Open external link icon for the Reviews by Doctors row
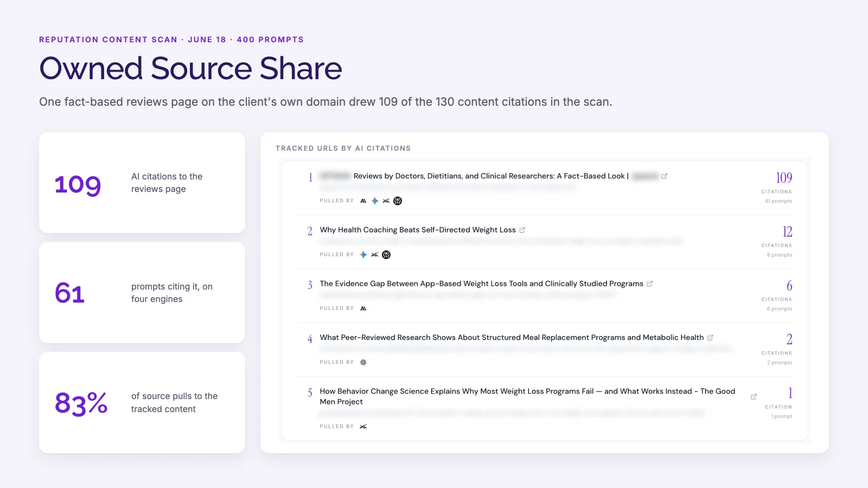The height and width of the screenshot is (488, 868). pyautogui.click(x=665, y=176)
